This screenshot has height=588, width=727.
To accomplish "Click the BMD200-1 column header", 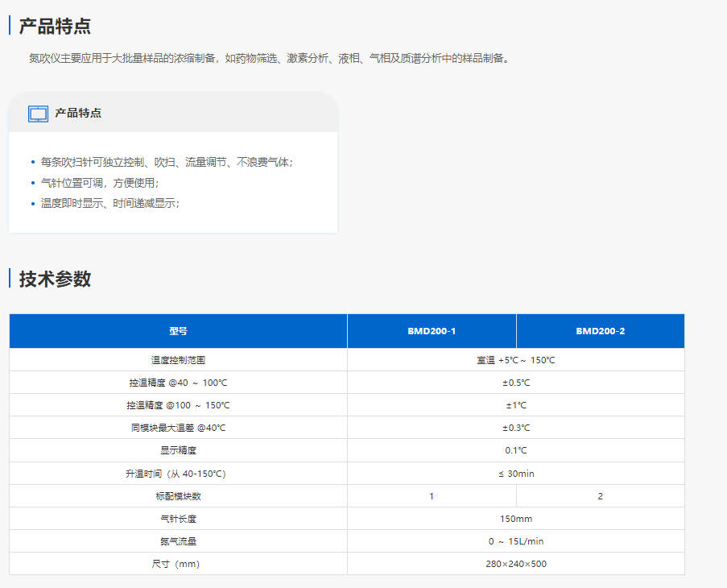I will click(432, 331).
